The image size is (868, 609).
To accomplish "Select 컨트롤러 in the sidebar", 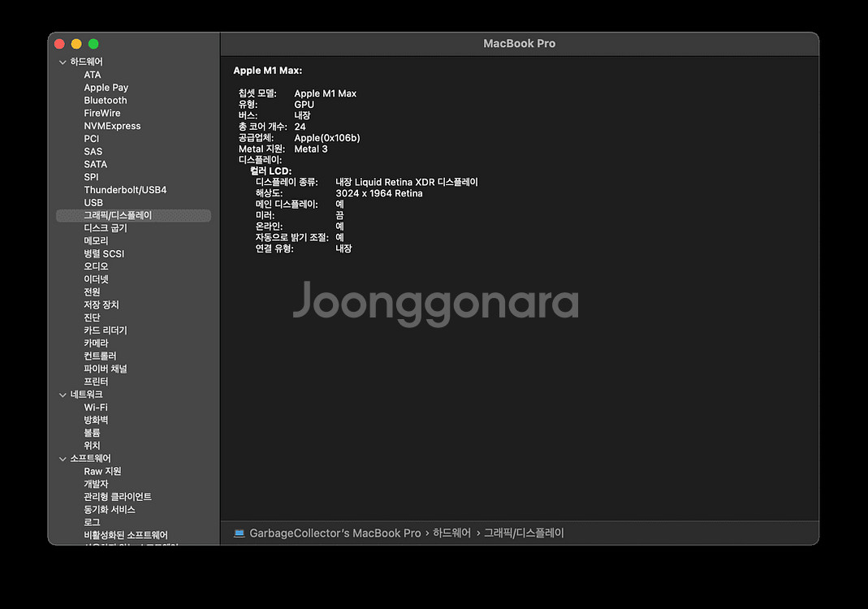I will coord(100,356).
